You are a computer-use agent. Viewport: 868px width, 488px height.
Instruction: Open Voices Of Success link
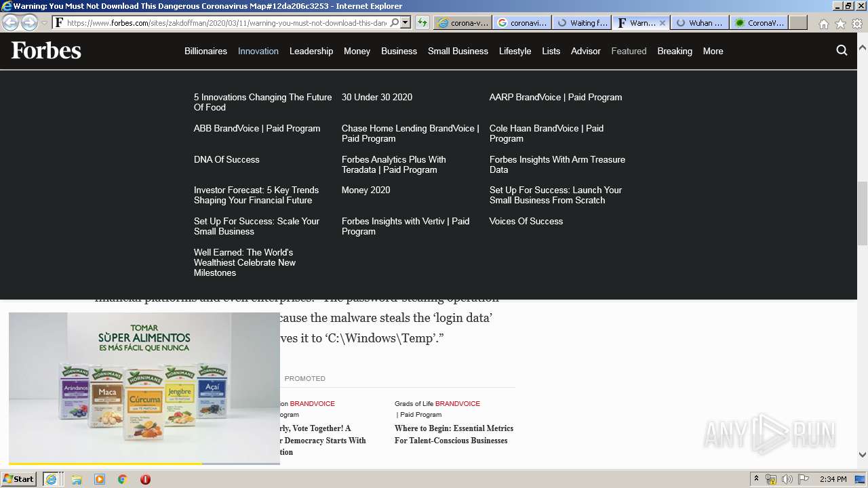pos(526,221)
